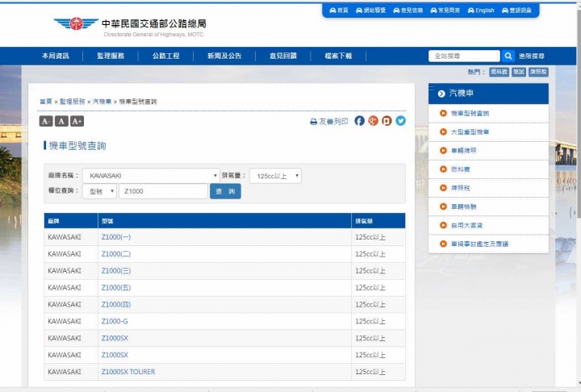The width and height of the screenshot is (581, 392).
Task: Open 機車型號查詢 in the sidebar
Action: [x=470, y=114]
